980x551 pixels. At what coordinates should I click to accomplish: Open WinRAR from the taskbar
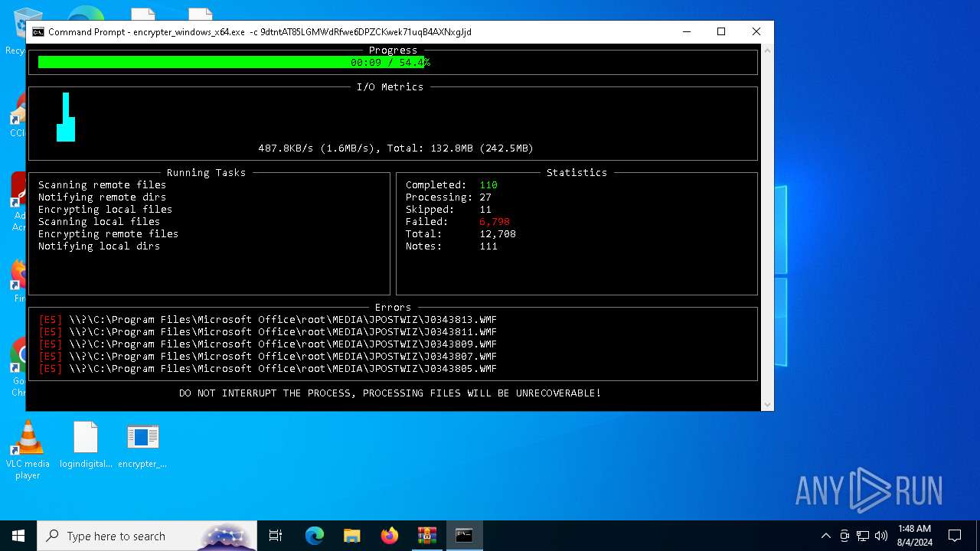tap(426, 536)
